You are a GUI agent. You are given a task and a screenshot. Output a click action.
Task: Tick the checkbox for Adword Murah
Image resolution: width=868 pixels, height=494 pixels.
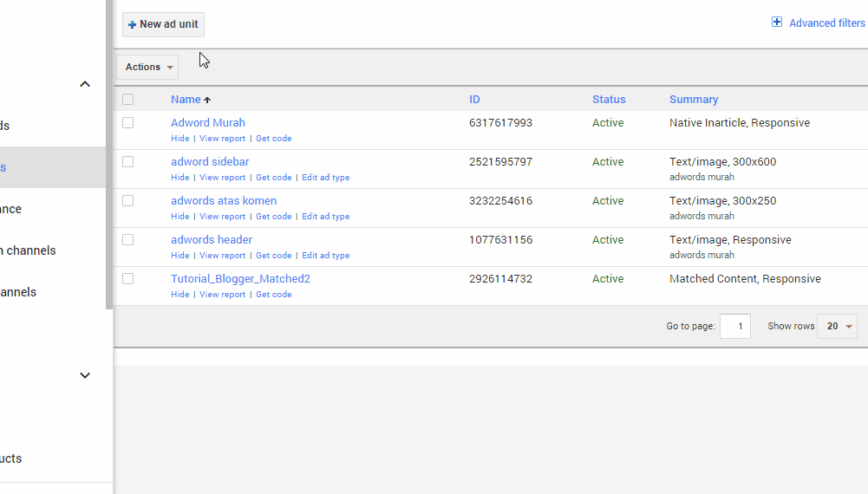(x=127, y=122)
